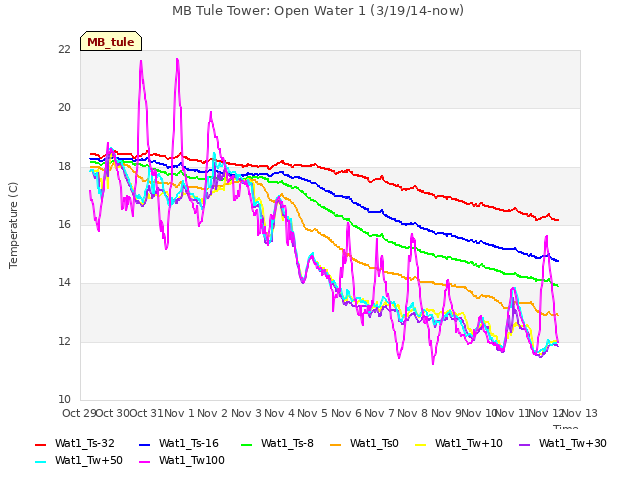Click the purple Wat1_Tw+30 legend swatch
640x480 pixels.
point(524,444)
